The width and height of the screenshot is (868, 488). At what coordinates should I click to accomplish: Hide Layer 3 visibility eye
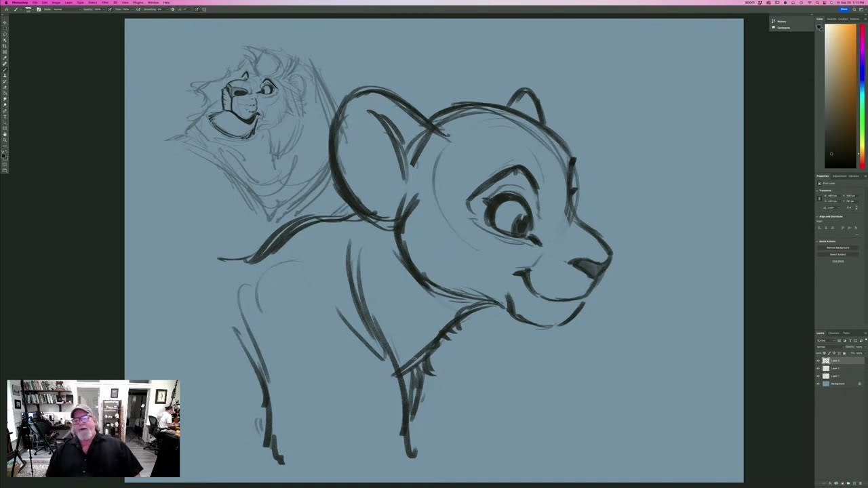coord(818,361)
